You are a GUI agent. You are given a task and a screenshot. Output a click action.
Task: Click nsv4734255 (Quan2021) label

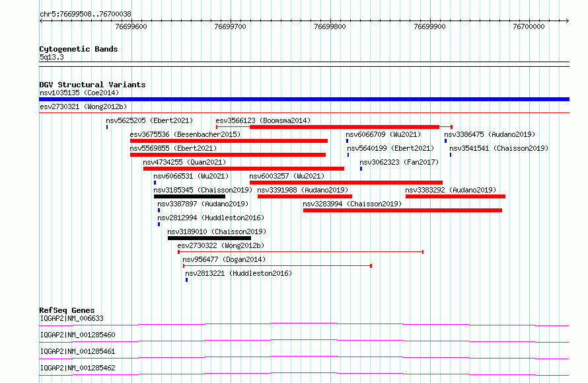(x=184, y=162)
